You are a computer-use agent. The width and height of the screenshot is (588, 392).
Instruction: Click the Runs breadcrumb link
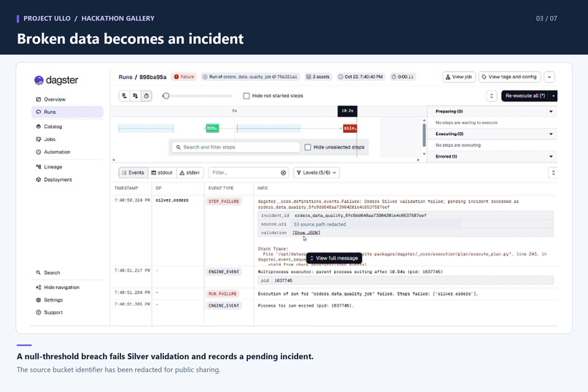click(x=125, y=77)
